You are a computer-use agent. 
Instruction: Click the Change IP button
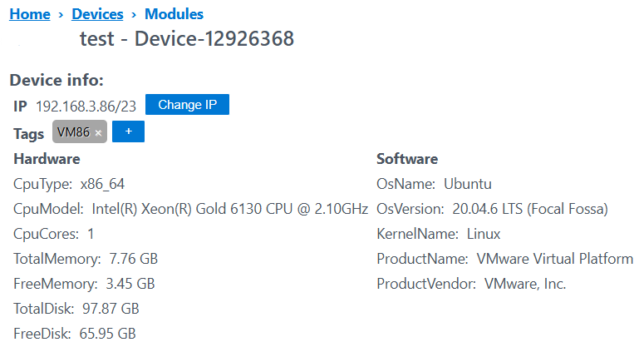point(187,104)
